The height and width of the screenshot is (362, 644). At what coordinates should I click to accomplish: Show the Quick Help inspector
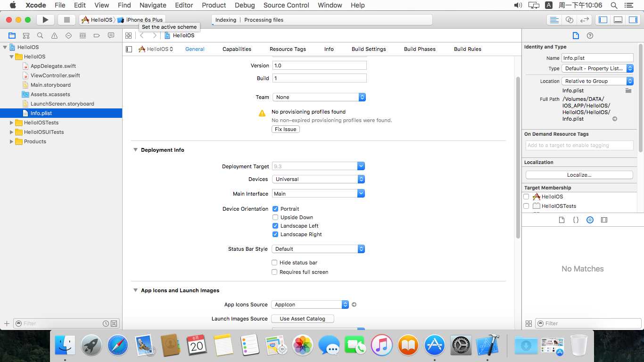[x=590, y=36]
